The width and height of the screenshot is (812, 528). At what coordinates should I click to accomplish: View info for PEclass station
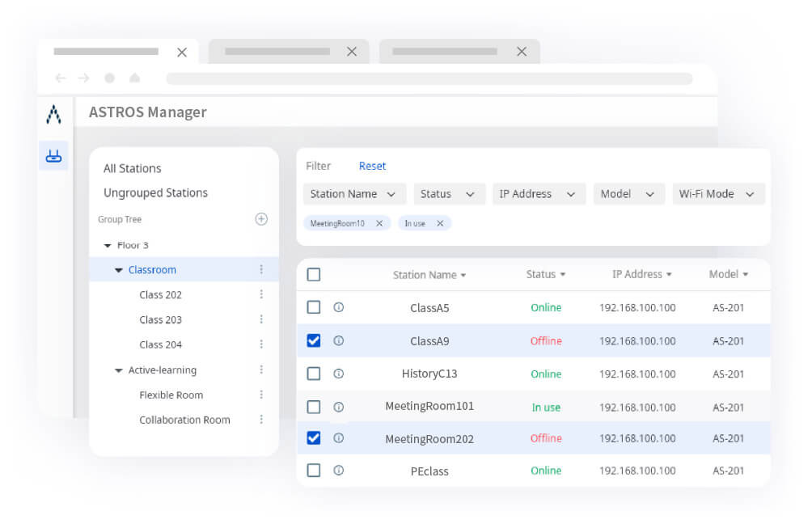pos(339,470)
